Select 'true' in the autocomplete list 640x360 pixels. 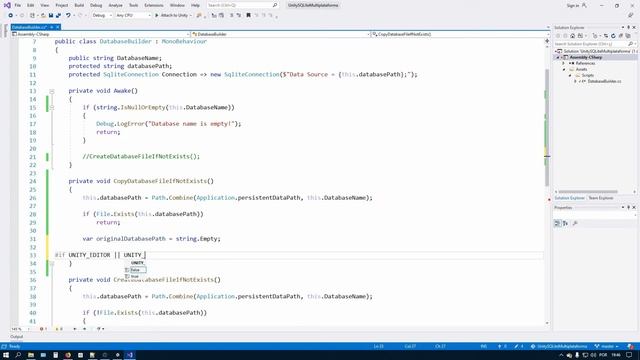[135, 276]
